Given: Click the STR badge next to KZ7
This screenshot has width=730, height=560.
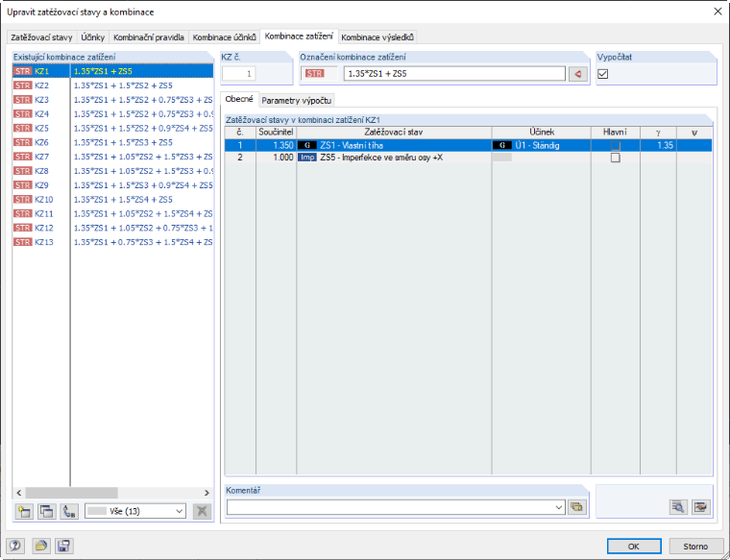Looking at the screenshot, I should [23, 157].
